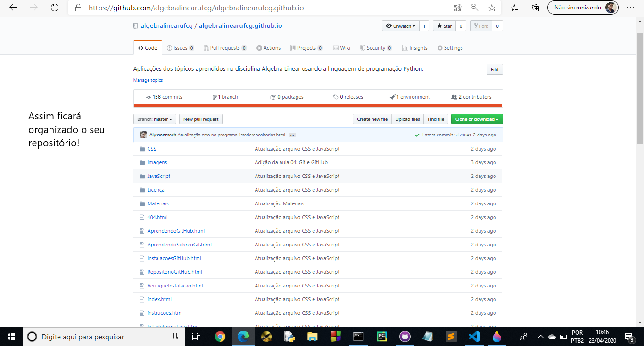Click the zoom magnifier icon in address bar

point(474,8)
